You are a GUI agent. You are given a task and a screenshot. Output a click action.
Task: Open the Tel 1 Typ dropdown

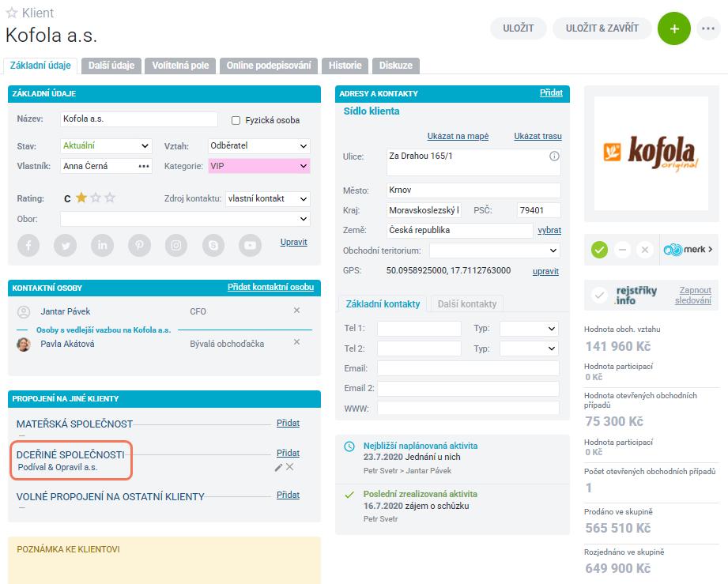[529, 329]
